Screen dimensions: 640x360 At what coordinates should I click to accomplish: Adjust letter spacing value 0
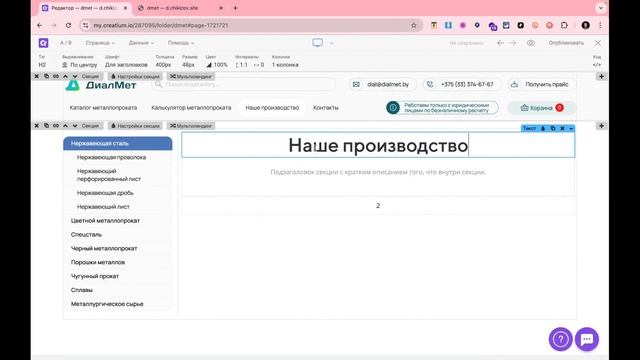(259, 65)
